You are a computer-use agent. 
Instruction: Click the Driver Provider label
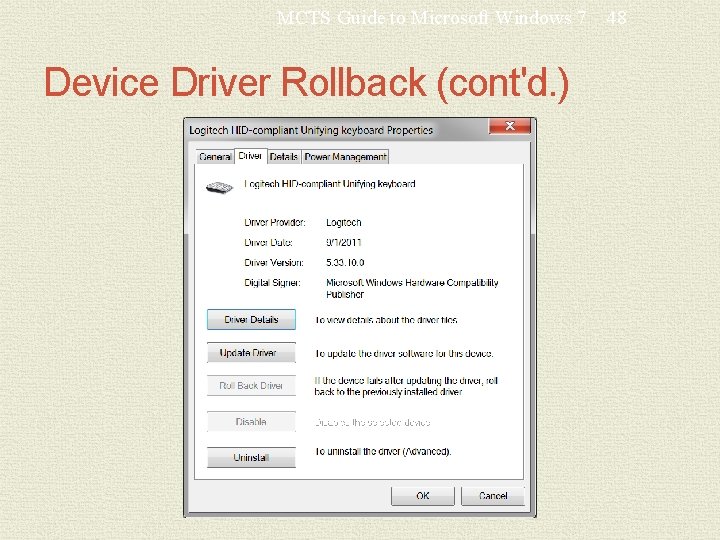coord(275,223)
